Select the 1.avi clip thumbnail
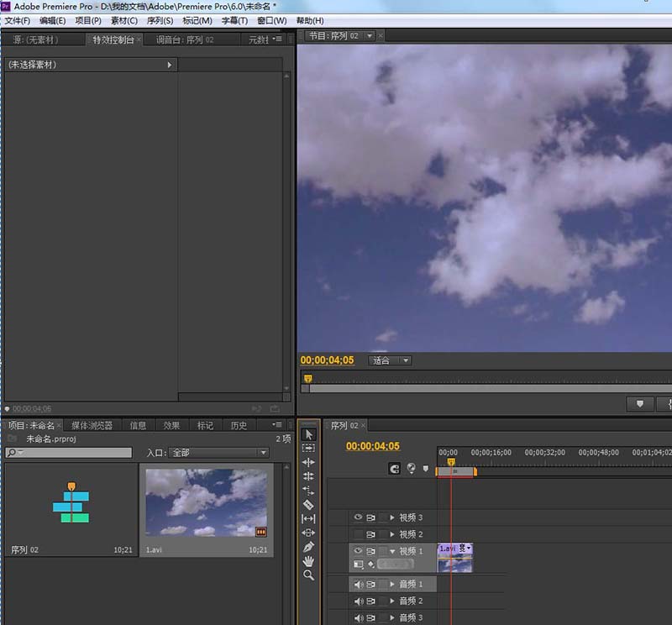This screenshot has height=625, width=672. click(x=206, y=502)
